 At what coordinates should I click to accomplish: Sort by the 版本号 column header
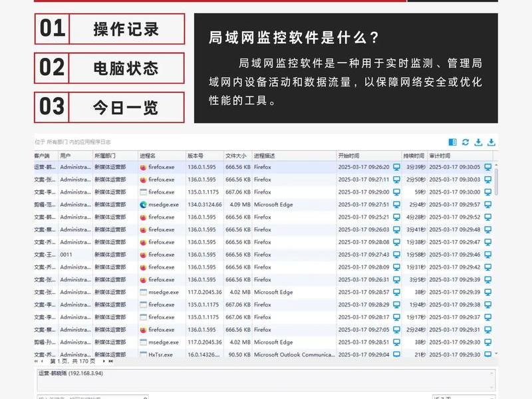205,156
